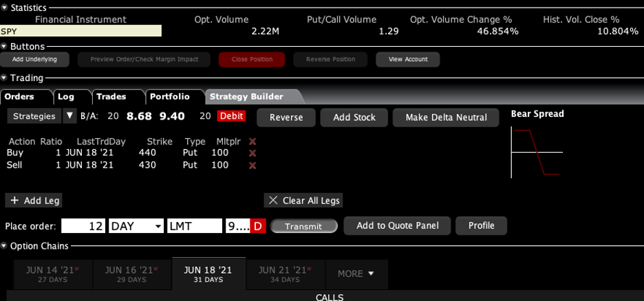This screenshot has height=301, width=644.
Task: Click the order quantity field showing 12
Action: point(83,226)
